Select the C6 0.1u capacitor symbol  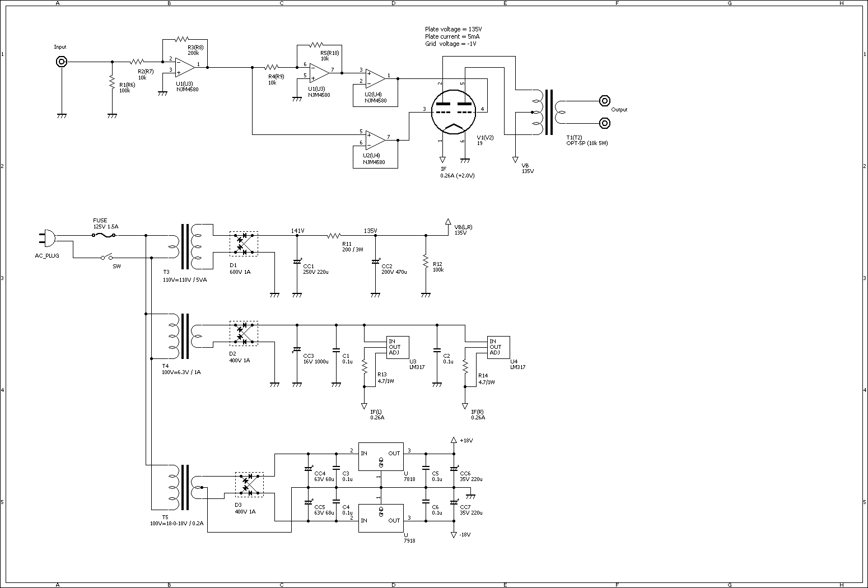click(x=426, y=501)
